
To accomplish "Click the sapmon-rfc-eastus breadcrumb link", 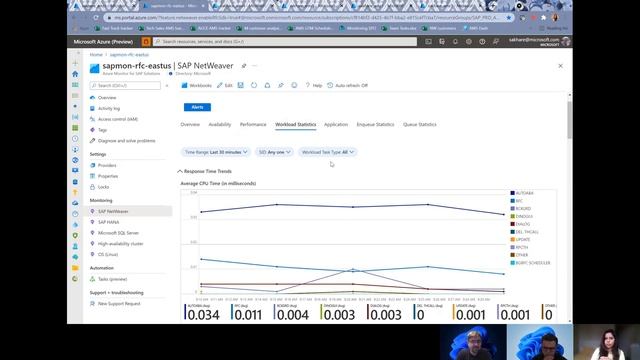I will 129,55.
